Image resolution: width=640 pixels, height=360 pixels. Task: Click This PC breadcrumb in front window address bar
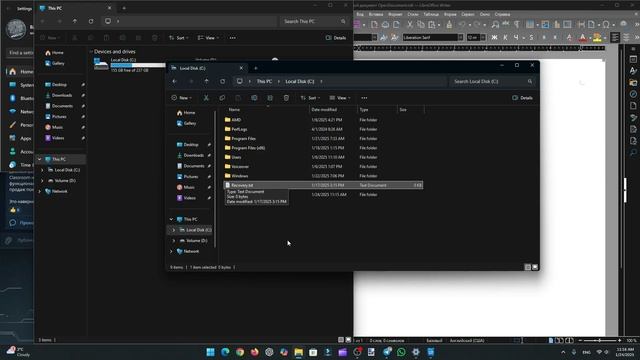click(264, 81)
